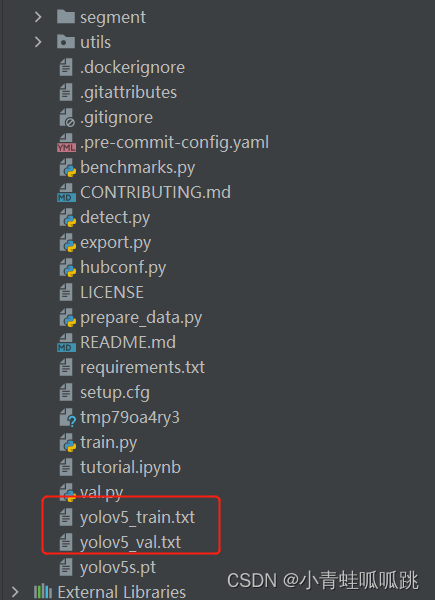
Task: Click the YML icon of .pre-commit-config.yaml
Action: pyautogui.click(x=66, y=143)
